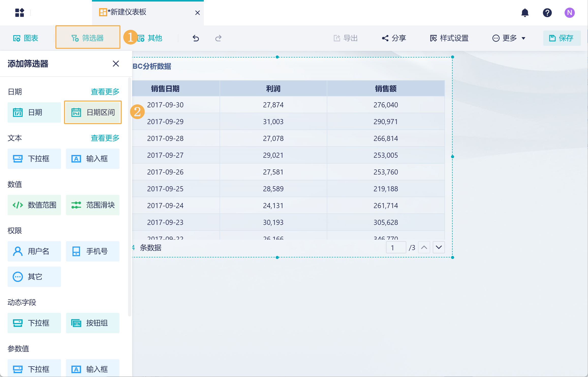Click the table page number input
Screen dimensions: 588x377
(396, 247)
